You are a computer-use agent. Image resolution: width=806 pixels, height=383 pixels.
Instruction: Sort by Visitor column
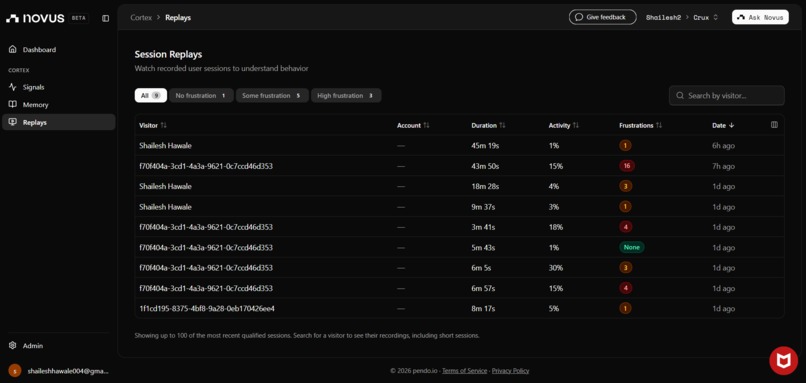[153, 125]
